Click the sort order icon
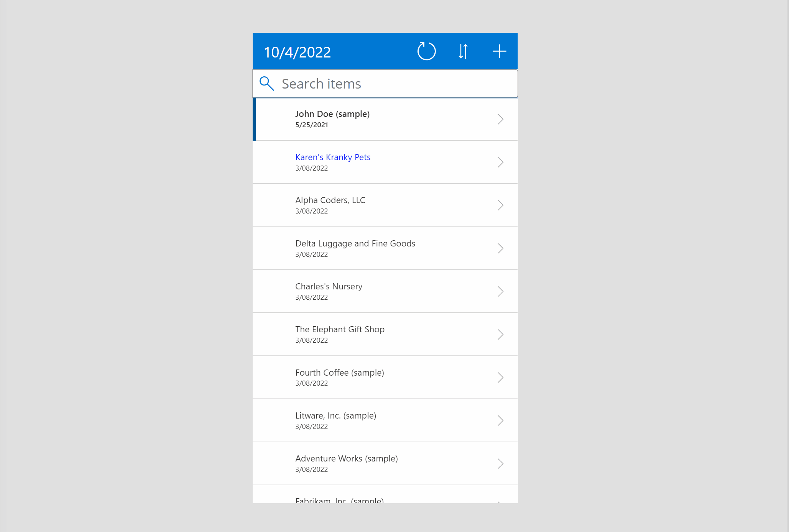Image resolution: width=789 pixels, height=532 pixels. coord(463,51)
